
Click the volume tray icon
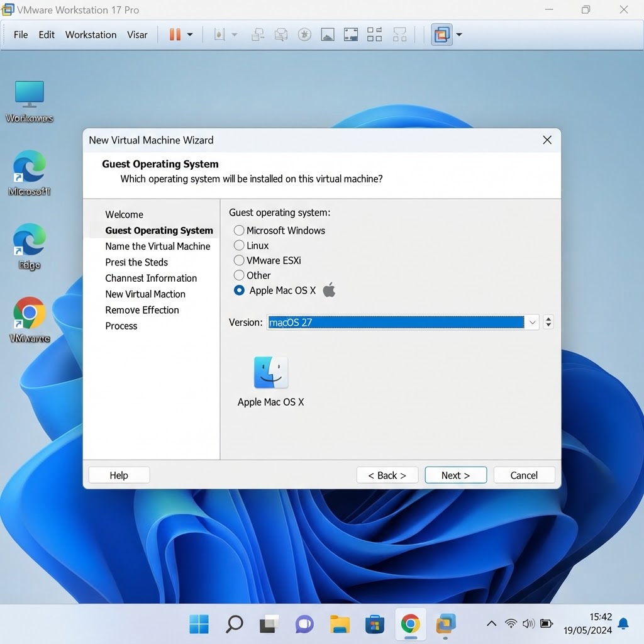point(528,624)
